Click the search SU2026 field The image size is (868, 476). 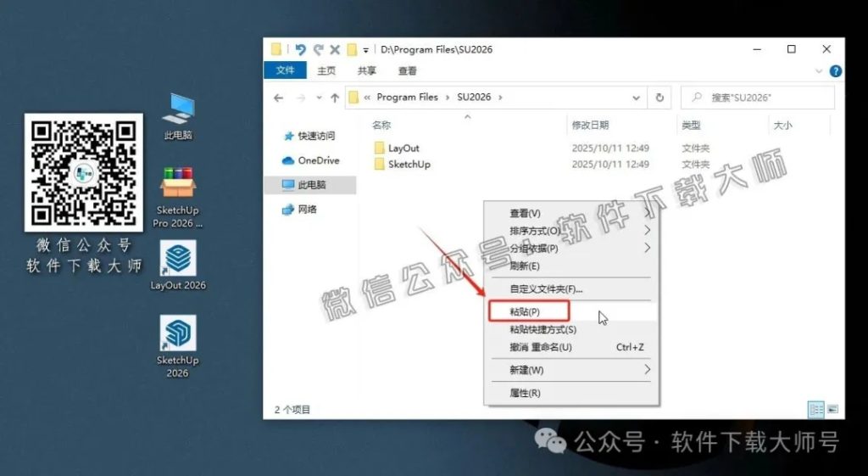pyautogui.click(x=757, y=98)
